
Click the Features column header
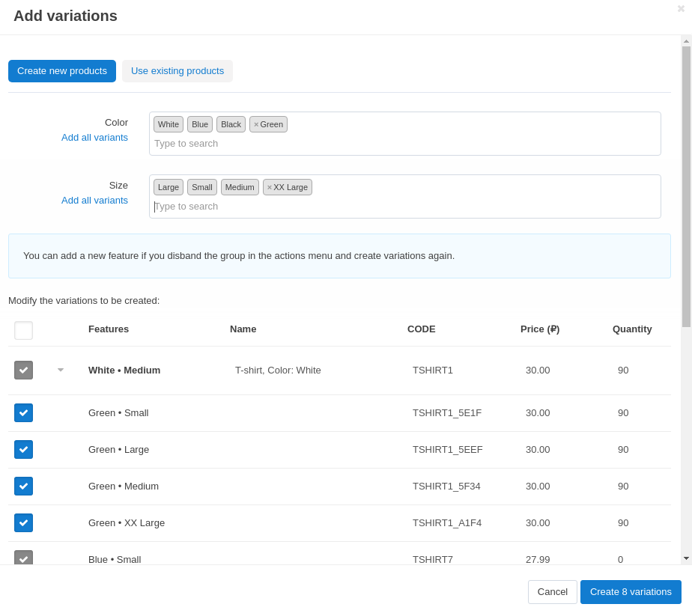[x=109, y=329]
